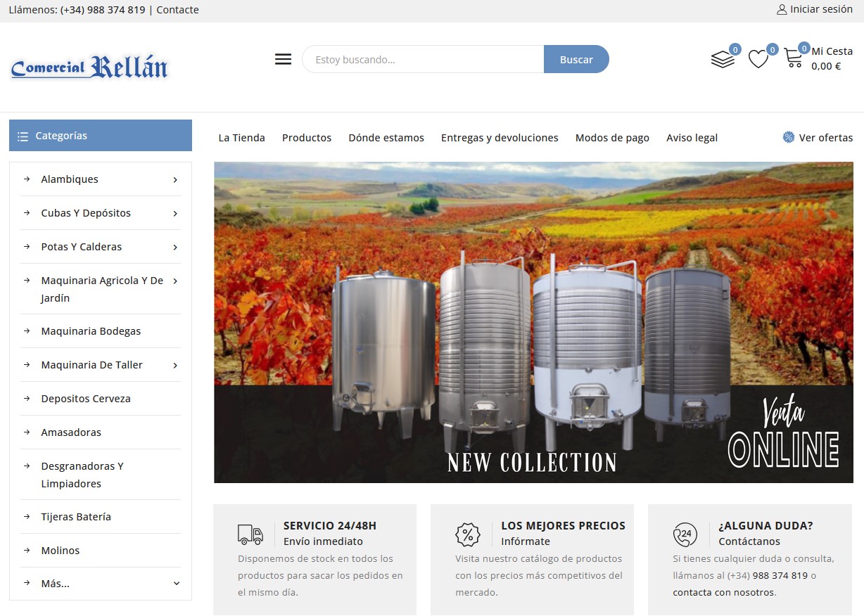Click the Comercial Rellán logo

coord(89,68)
